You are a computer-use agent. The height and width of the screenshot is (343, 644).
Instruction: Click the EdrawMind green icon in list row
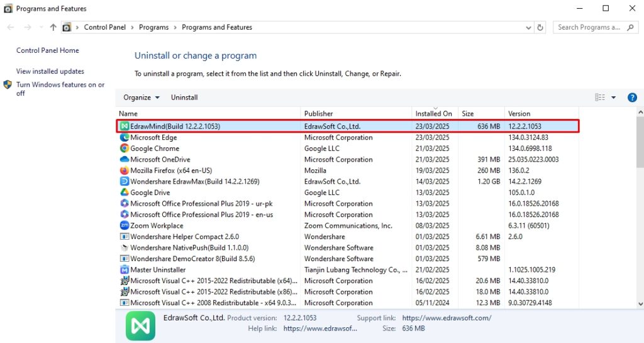pos(124,126)
